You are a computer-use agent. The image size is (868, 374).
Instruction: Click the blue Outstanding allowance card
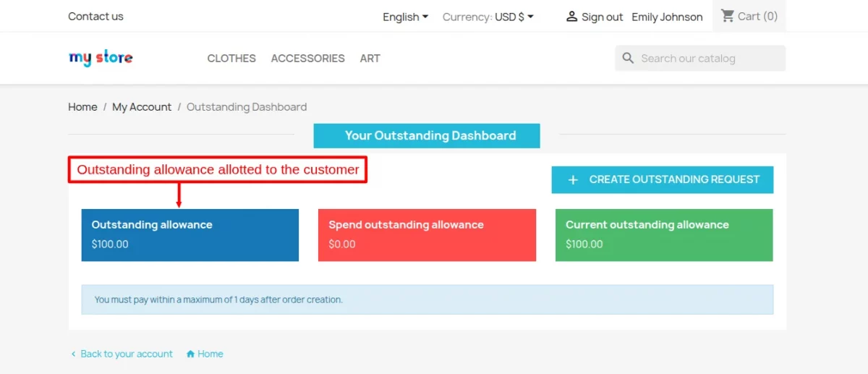click(190, 235)
